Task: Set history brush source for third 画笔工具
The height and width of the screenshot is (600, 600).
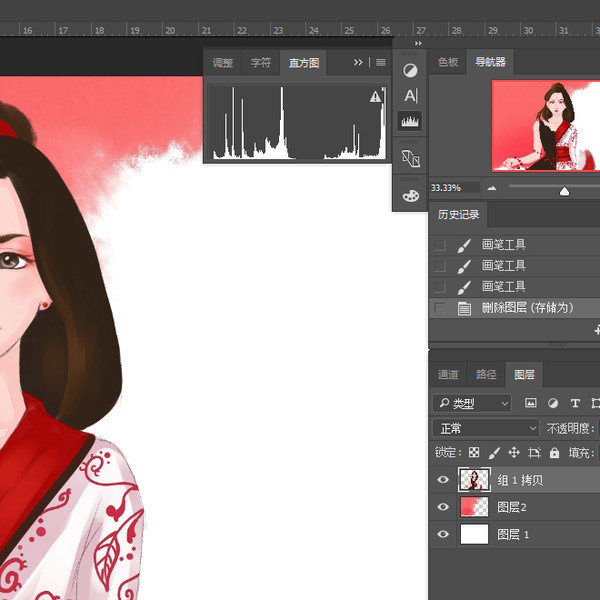Action: [x=440, y=287]
